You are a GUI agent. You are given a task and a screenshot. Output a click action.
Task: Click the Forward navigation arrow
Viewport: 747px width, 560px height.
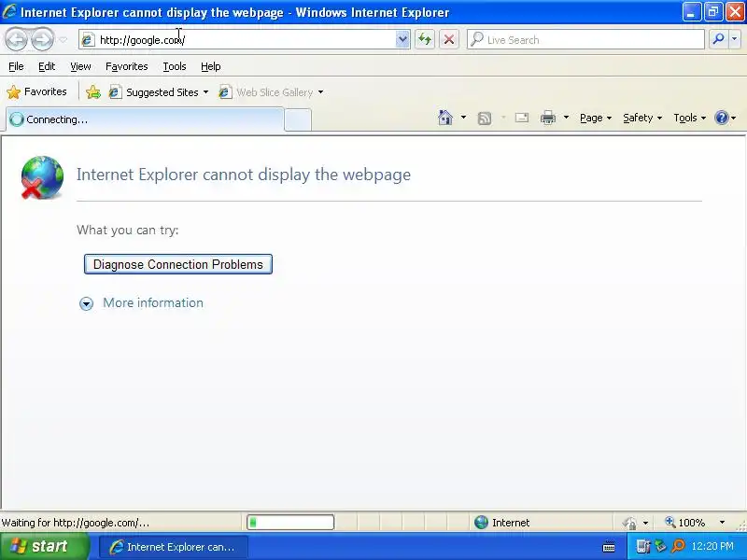coord(42,40)
